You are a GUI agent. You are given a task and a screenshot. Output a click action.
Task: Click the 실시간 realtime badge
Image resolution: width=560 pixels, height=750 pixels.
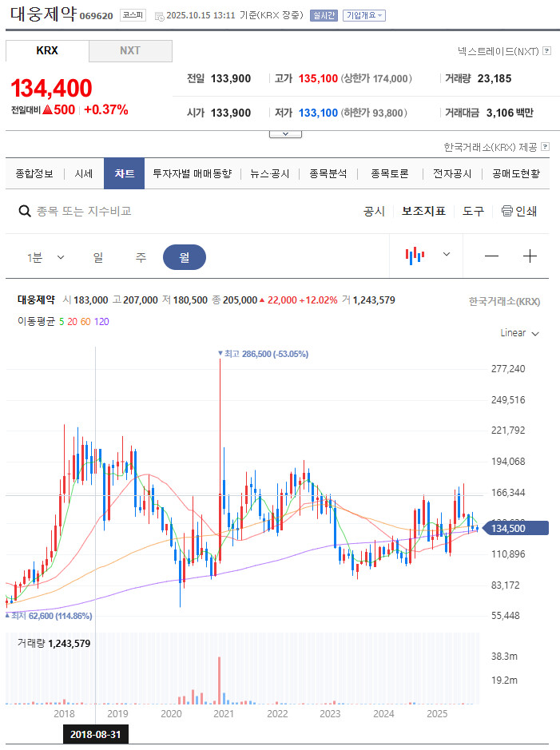coord(324,16)
